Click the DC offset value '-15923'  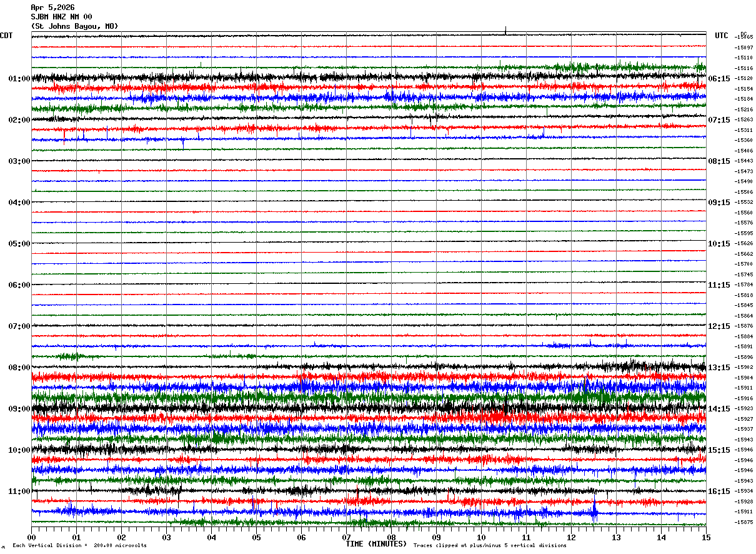pyautogui.click(x=744, y=409)
